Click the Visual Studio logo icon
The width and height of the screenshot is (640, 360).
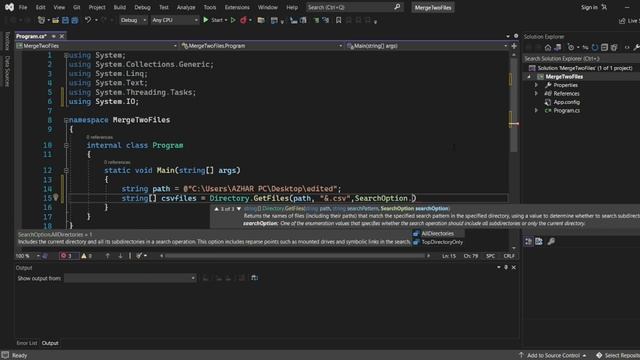9,7
